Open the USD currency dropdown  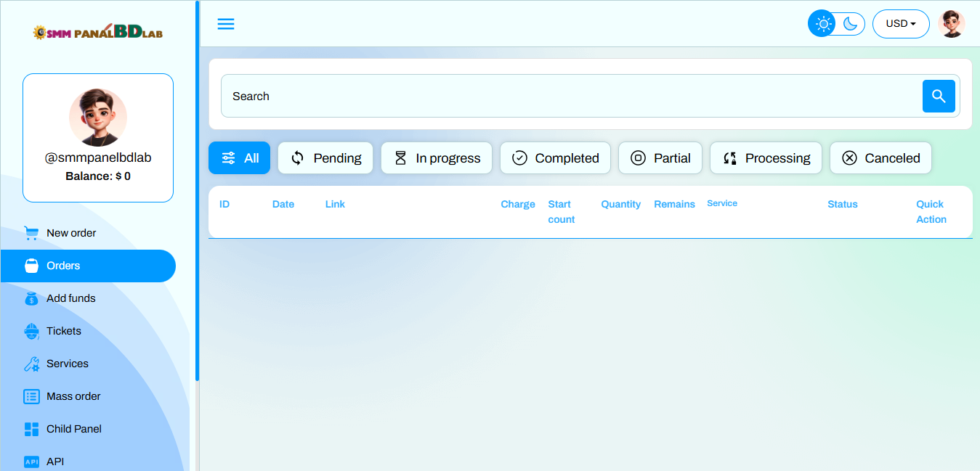point(901,24)
